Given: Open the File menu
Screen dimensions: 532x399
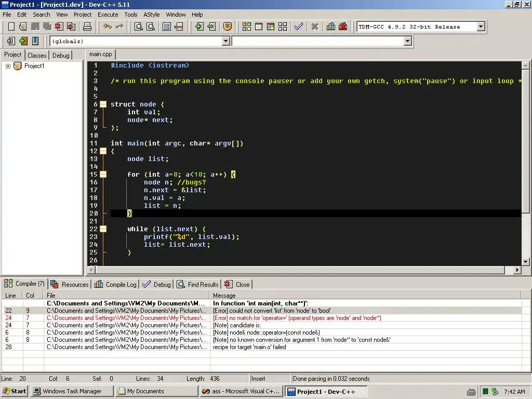Looking at the screenshot, I should click(x=7, y=15).
